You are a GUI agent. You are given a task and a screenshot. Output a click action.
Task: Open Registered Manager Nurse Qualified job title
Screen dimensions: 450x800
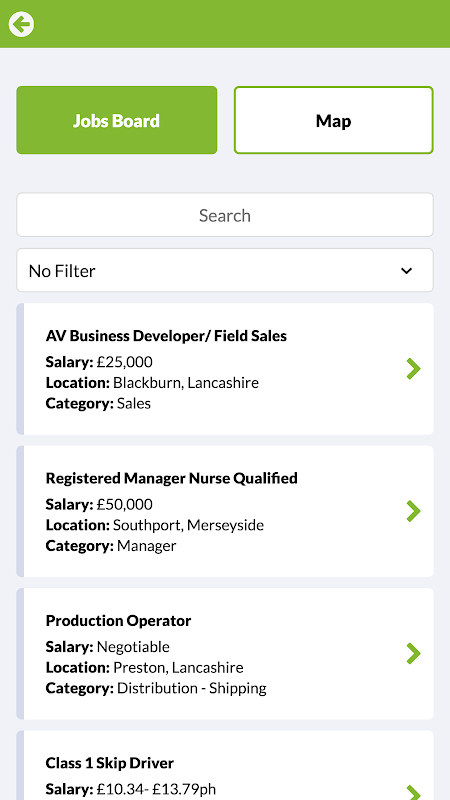coord(171,478)
